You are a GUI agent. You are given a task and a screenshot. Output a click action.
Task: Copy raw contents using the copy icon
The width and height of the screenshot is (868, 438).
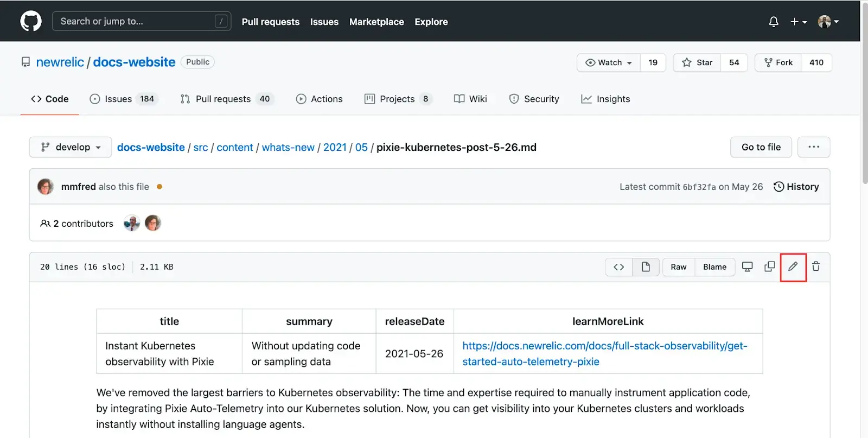769,266
